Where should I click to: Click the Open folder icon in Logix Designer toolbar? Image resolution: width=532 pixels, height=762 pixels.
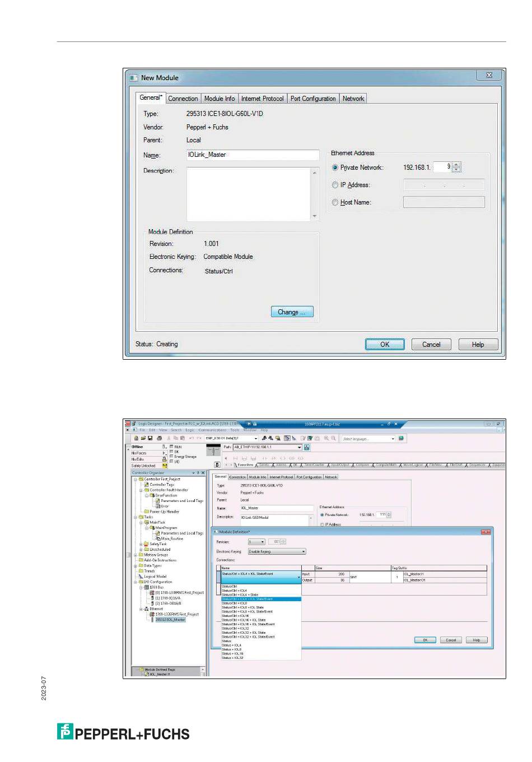(x=143, y=438)
